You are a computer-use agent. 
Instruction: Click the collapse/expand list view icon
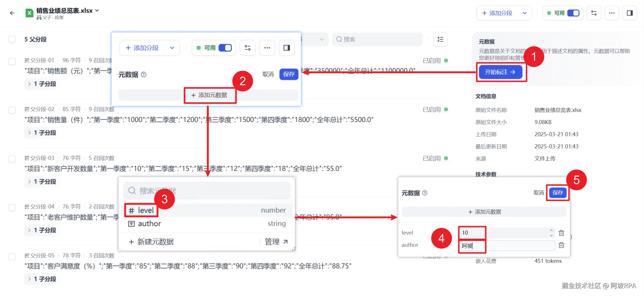coord(440,39)
